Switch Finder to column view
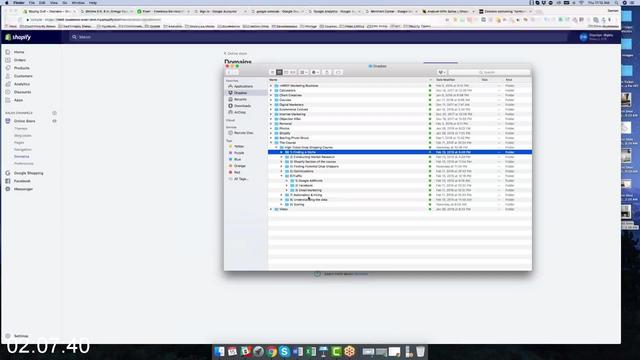This screenshot has width=640, height=360. tap(286, 72)
